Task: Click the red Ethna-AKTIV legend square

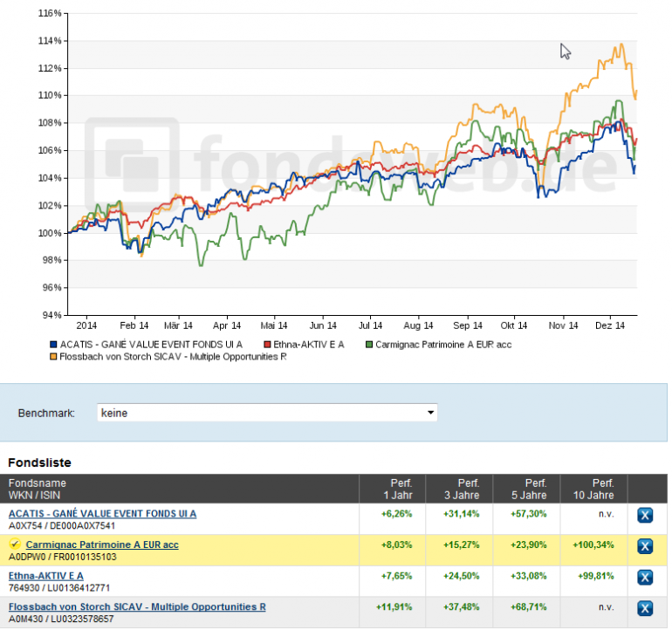Action: [x=268, y=346]
